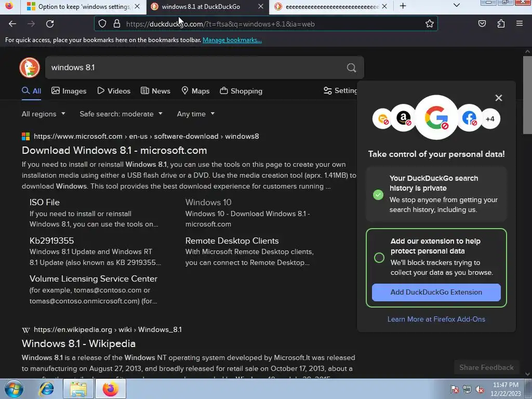Open the Windows 8.1 - Wikipedia result

(79, 344)
